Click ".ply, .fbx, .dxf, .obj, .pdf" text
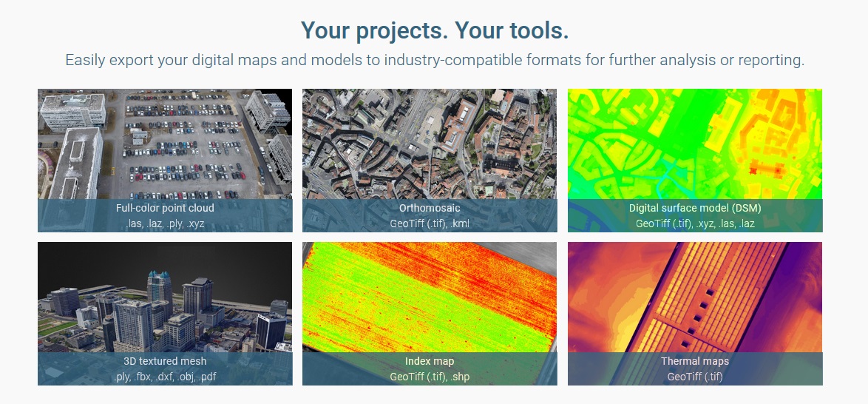 coord(165,377)
